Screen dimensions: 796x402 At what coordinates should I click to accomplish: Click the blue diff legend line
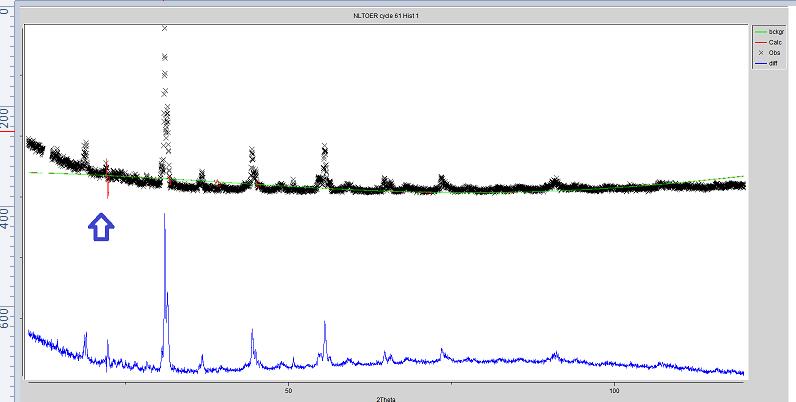tap(761, 63)
